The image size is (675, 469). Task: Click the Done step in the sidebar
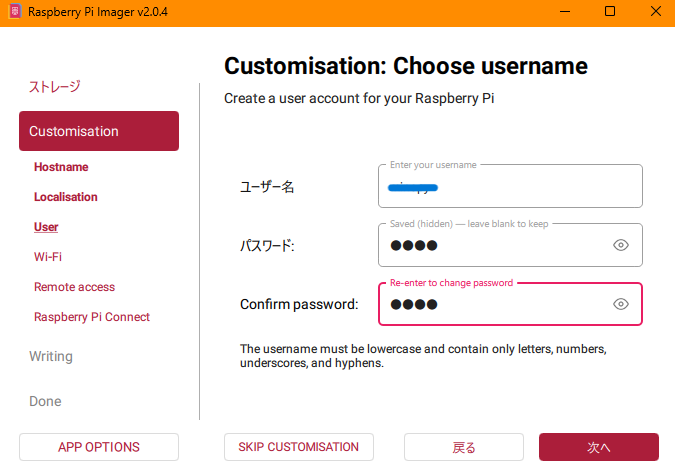[x=45, y=401]
